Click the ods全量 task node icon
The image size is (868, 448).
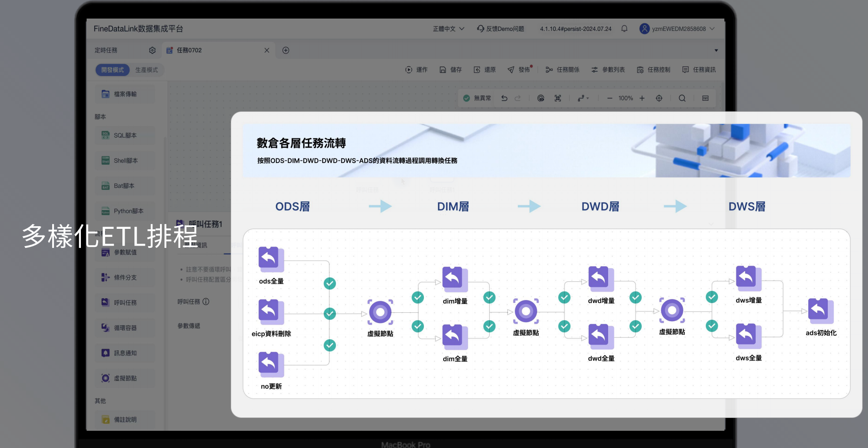tap(270, 258)
